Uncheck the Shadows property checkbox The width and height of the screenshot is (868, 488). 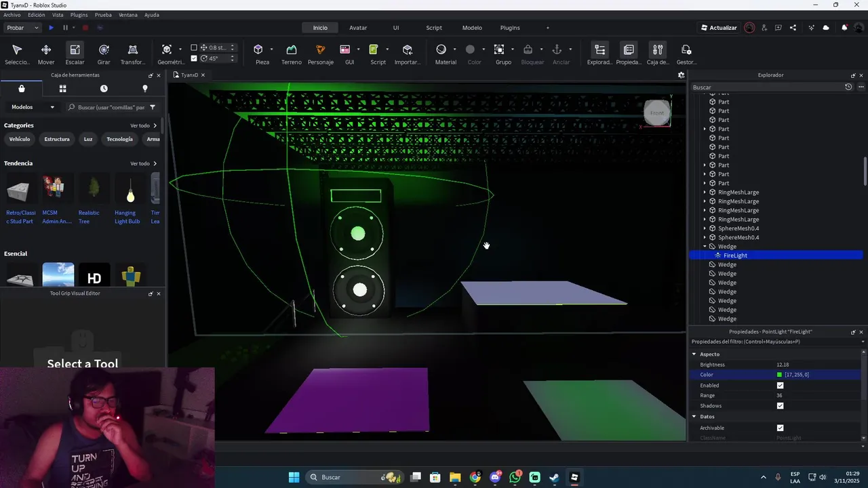click(x=780, y=406)
